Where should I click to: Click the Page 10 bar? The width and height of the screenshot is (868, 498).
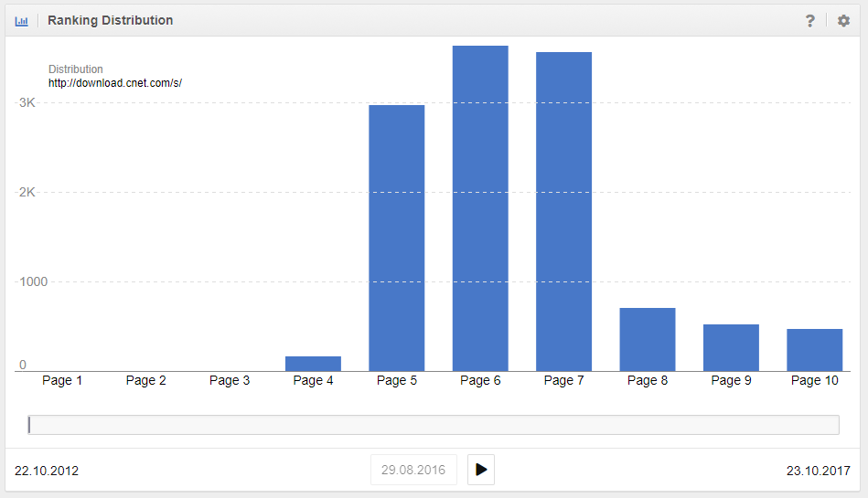814,350
